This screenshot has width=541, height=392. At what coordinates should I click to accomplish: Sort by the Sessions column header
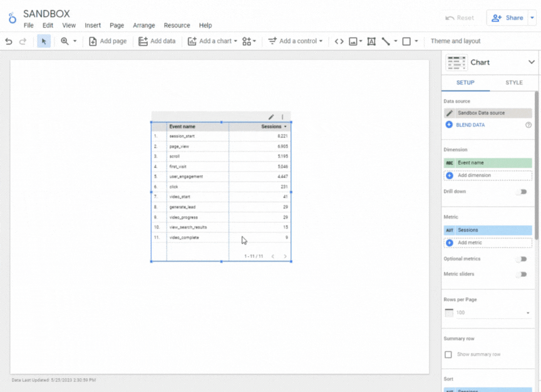coord(271,126)
